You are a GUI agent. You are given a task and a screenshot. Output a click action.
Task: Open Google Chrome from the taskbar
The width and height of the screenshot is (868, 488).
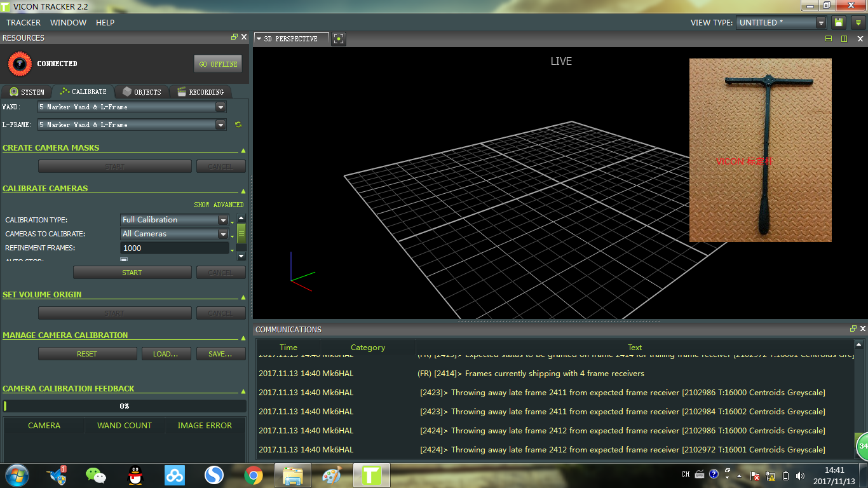pyautogui.click(x=254, y=475)
